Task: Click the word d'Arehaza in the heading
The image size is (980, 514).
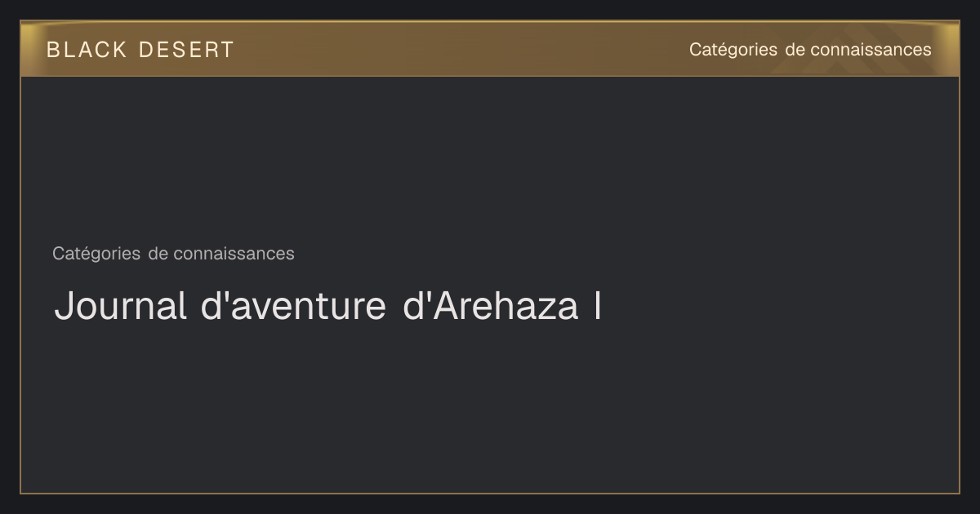Action: [490, 306]
